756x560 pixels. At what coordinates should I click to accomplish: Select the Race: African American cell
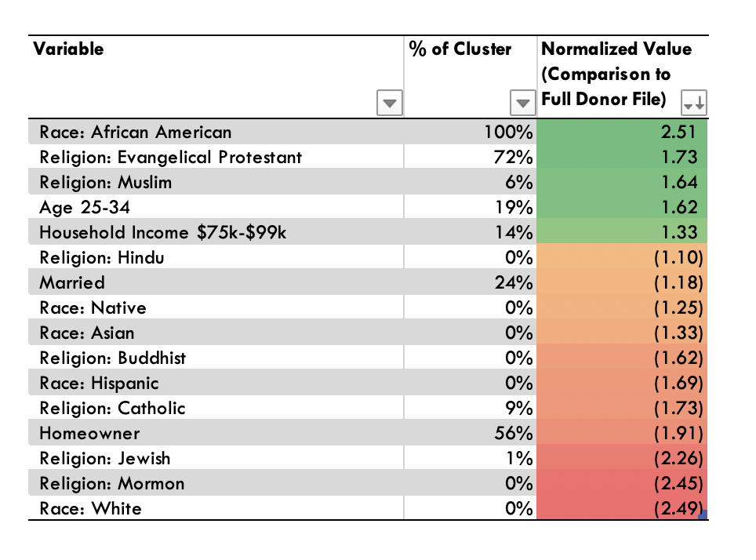point(216,132)
